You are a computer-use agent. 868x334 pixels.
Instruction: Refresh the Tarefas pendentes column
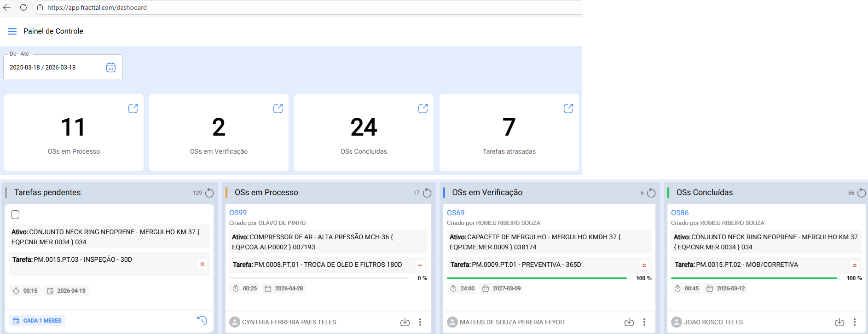click(209, 193)
